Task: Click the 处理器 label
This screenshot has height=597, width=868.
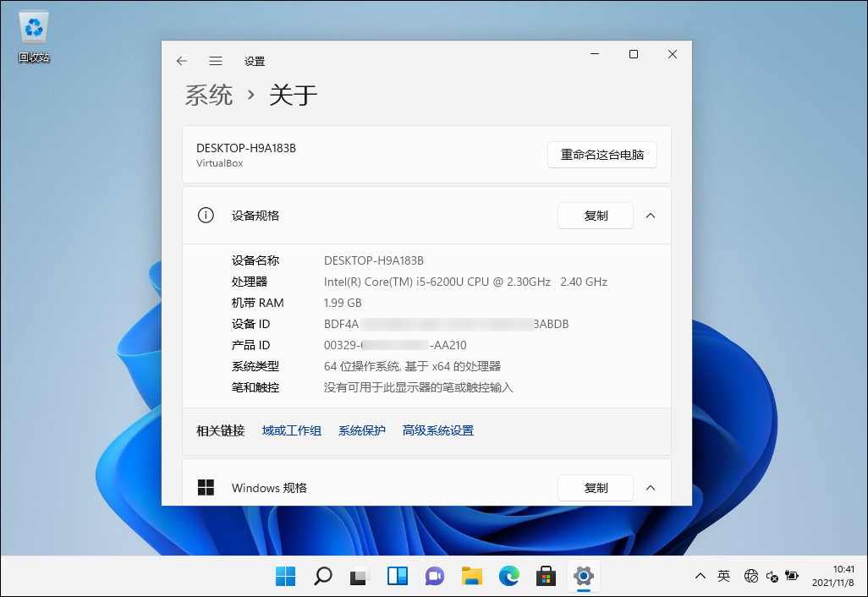Action: pyautogui.click(x=249, y=282)
